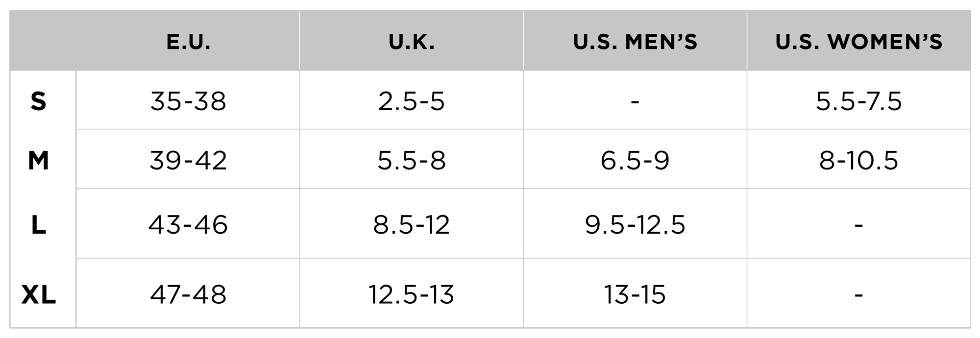Select the 43-46 E.U. size cell

188,225
